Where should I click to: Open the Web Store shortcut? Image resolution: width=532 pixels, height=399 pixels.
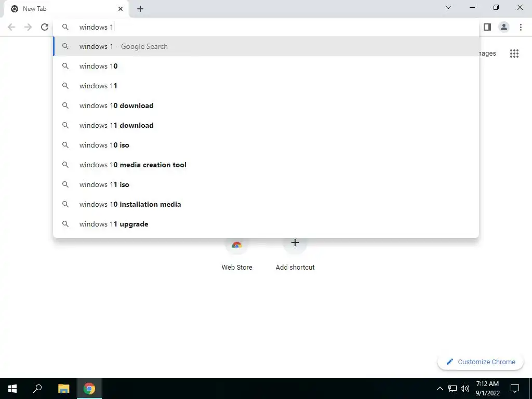(x=237, y=254)
